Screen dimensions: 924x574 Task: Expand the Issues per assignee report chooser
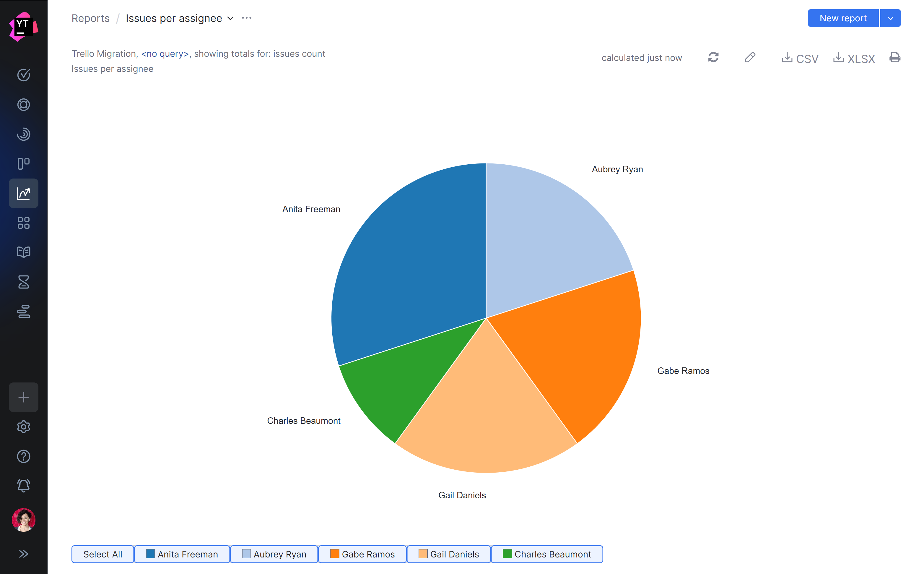coord(230,18)
